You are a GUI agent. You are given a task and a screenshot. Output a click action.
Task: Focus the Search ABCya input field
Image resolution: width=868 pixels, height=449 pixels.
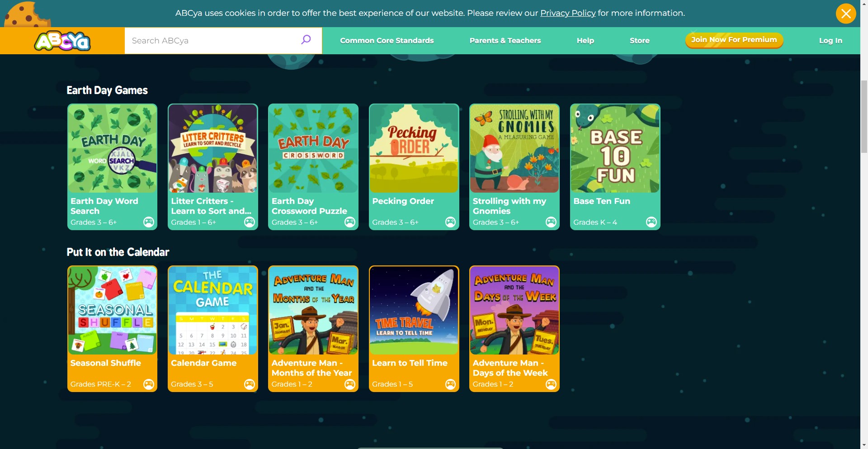tap(212, 41)
